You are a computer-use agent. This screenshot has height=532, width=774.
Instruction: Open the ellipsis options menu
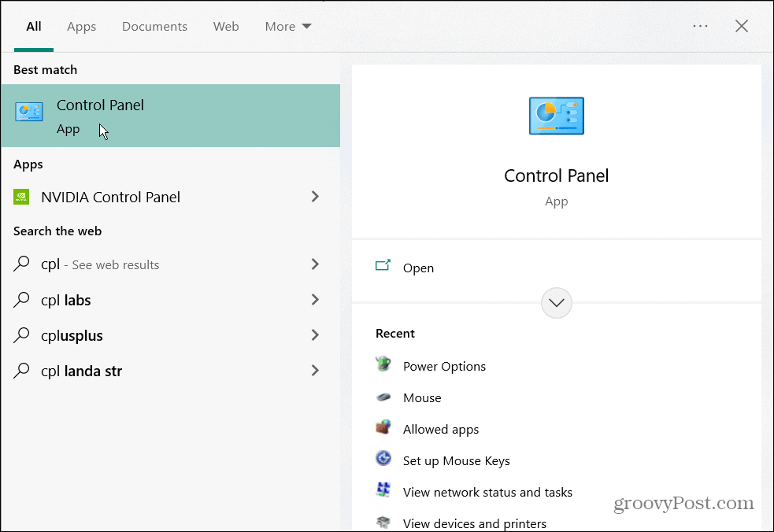click(700, 26)
